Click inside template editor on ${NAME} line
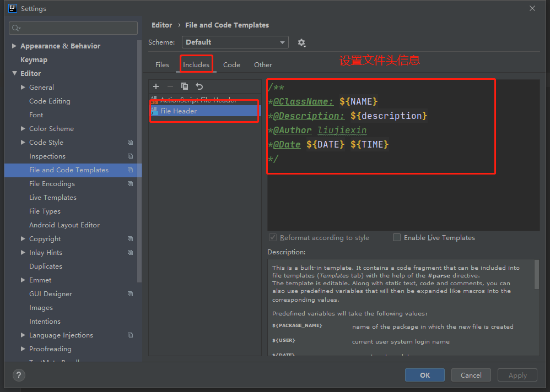Image resolution: width=550 pixels, height=392 pixels. click(358, 102)
